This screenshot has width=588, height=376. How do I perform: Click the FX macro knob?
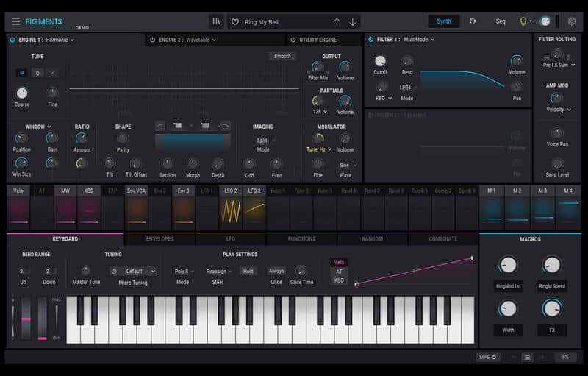552,308
